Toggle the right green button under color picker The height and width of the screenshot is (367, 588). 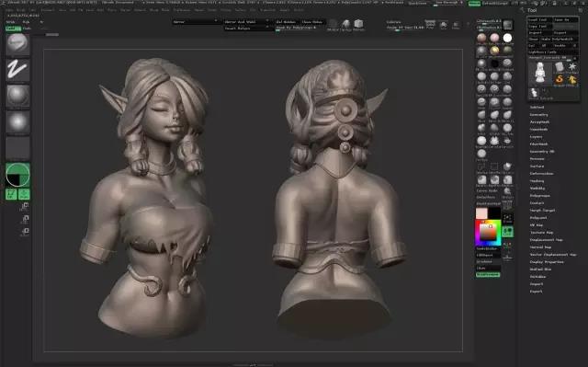tap(24, 194)
